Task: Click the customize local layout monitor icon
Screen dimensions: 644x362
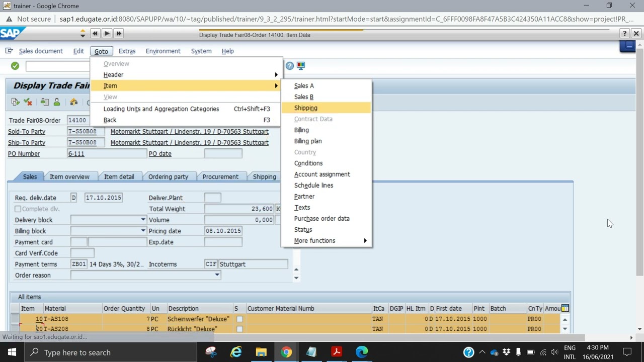Action: [301, 65]
